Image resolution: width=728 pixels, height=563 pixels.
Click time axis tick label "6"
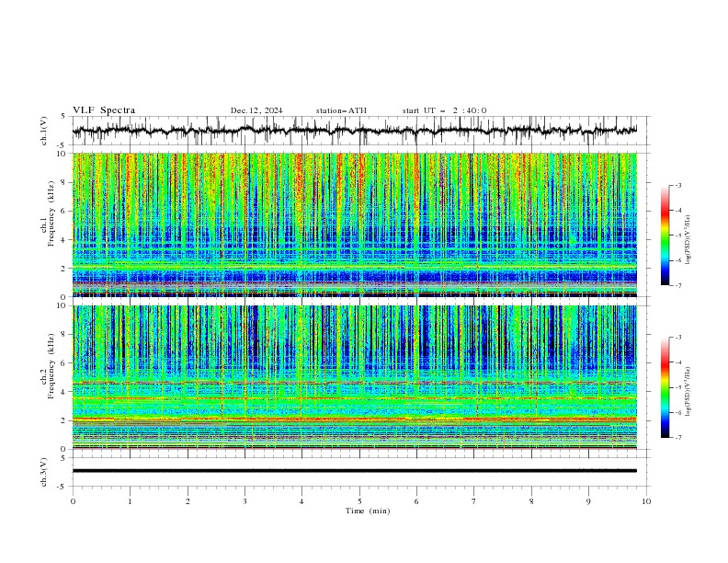click(x=416, y=501)
